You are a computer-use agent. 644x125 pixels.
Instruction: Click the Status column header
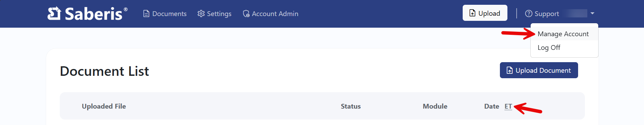tap(351, 106)
